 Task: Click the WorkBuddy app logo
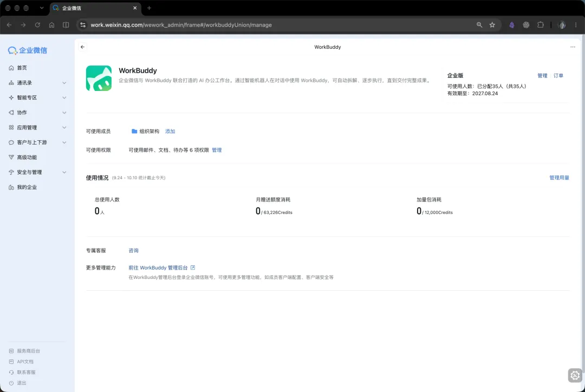99,79
